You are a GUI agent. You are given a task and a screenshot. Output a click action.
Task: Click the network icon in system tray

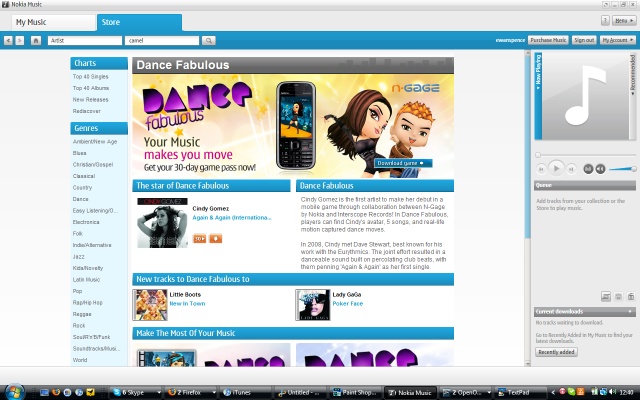click(x=603, y=392)
